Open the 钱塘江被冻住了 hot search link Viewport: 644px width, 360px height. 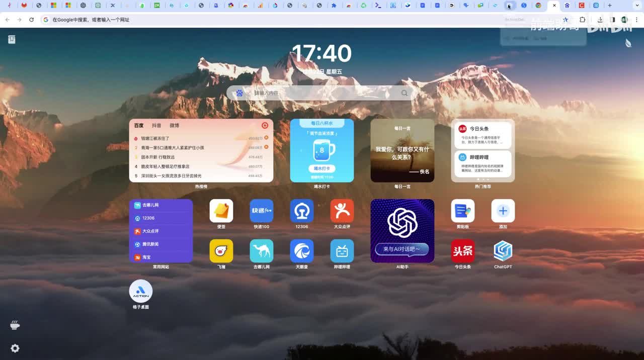155,138
